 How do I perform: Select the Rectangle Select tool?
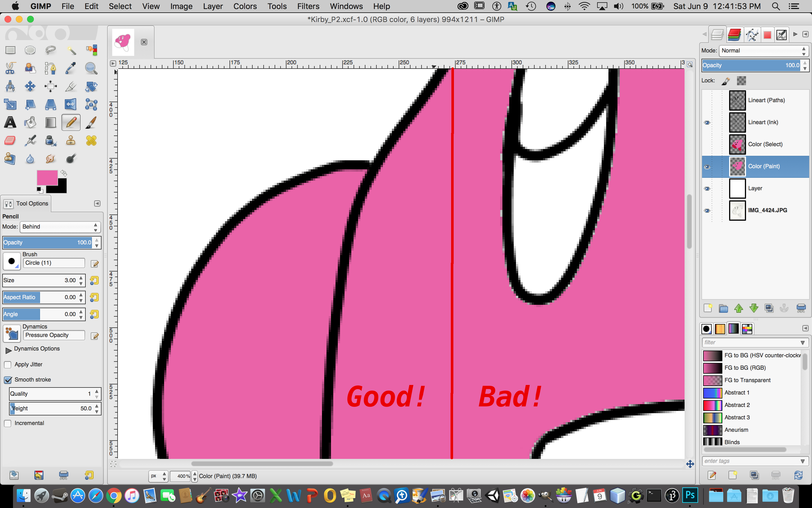coord(10,50)
